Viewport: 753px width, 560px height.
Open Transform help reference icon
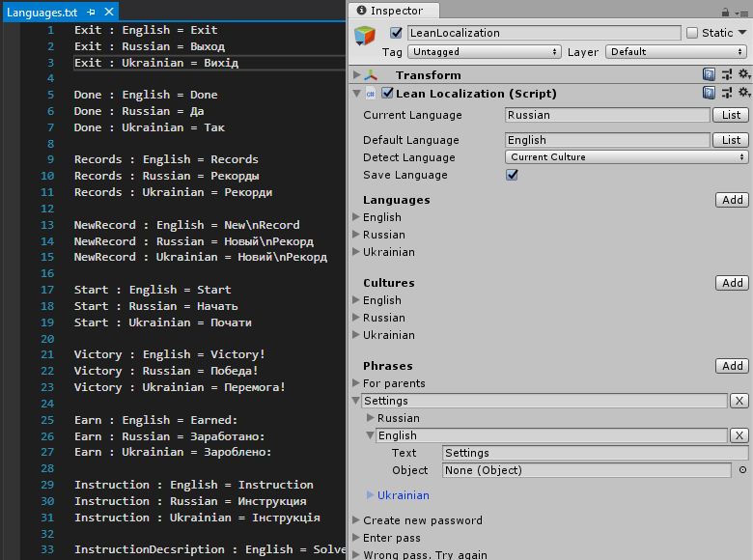pos(709,74)
